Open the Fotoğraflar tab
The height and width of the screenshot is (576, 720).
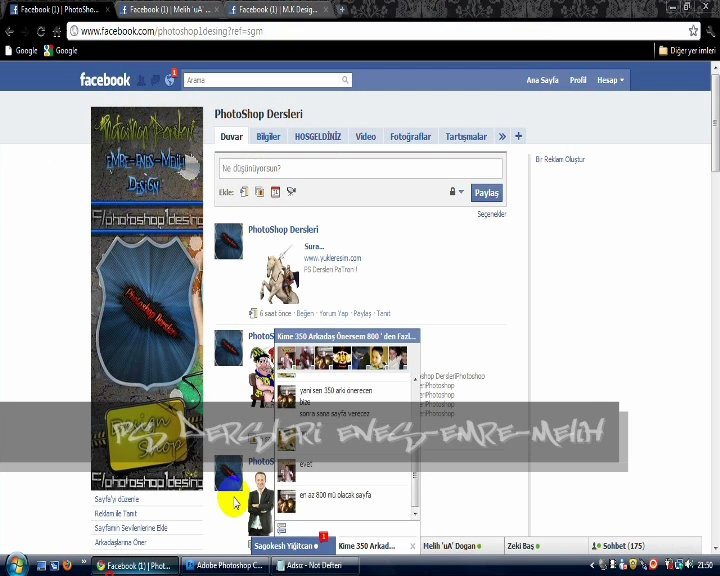pos(411,136)
